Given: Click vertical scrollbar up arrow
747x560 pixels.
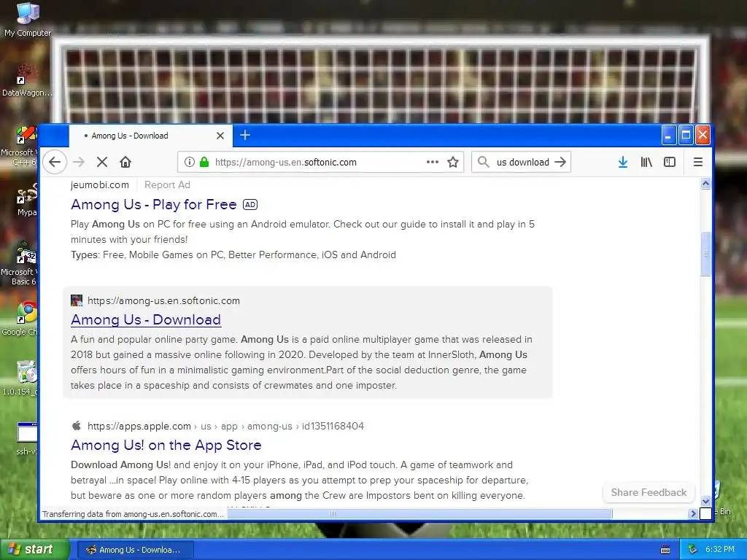Looking at the screenshot, I should (x=705, y=183).
